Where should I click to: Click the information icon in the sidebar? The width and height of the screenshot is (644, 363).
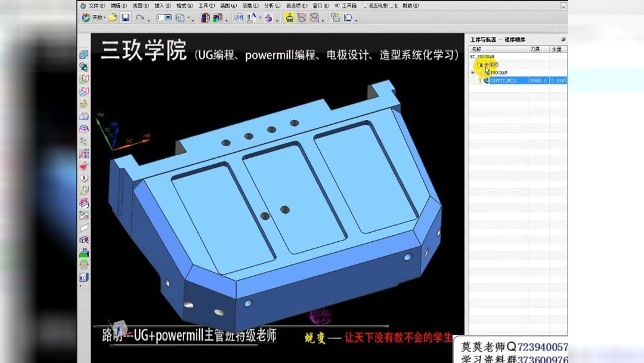[x=84, y=179]
